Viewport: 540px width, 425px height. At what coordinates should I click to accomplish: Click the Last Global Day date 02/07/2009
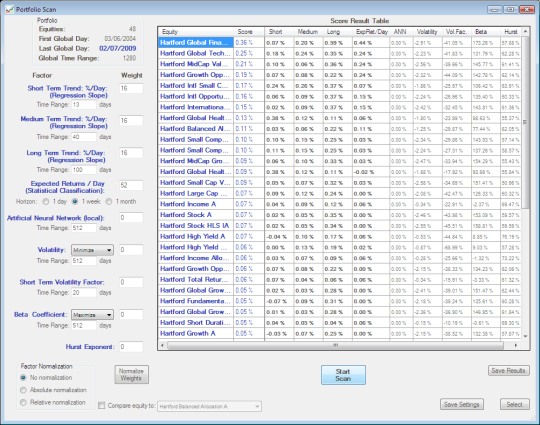[117, 49]
